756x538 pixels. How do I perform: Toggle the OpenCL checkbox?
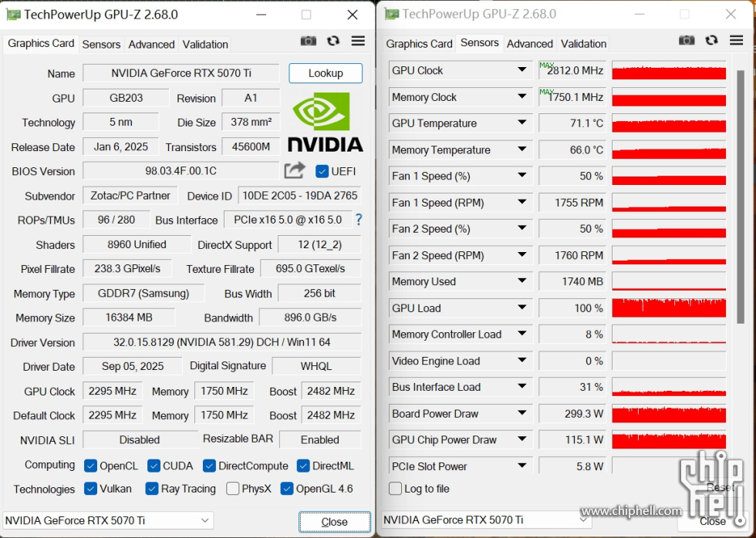(x=90, y=466)
